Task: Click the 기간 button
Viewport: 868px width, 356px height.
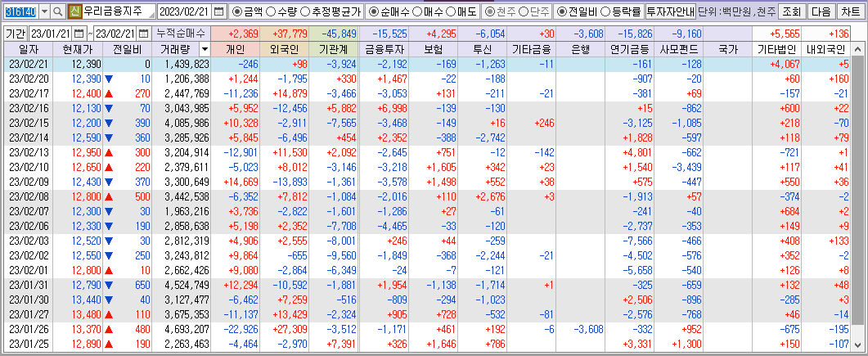Action: [16, 34]
